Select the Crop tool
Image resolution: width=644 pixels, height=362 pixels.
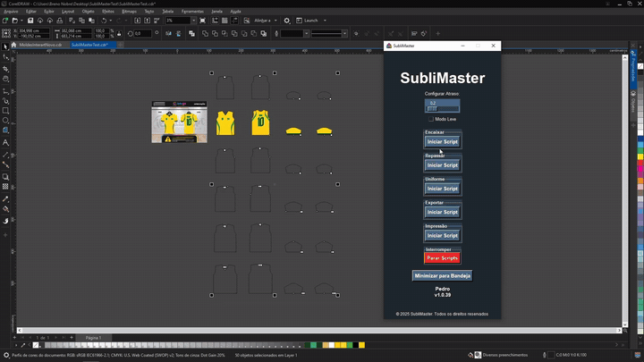tap(5, 69)
